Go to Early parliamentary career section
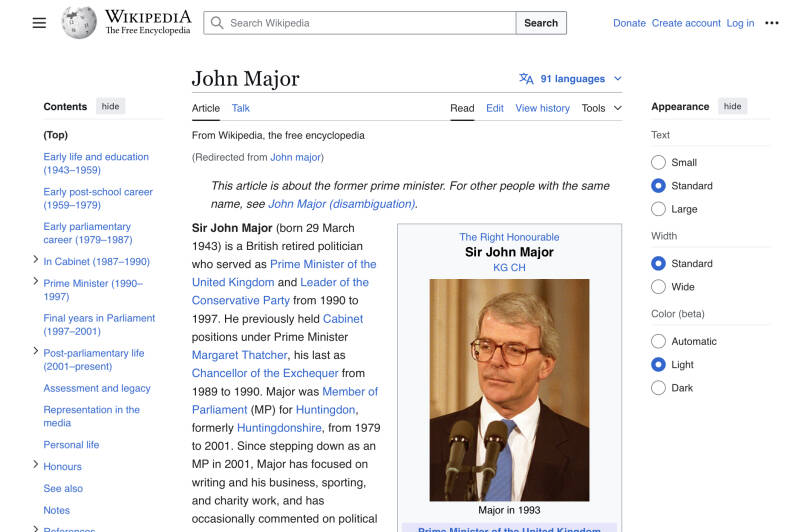The width and height of the screenshot is (799, 532). [x=88, y=233]
